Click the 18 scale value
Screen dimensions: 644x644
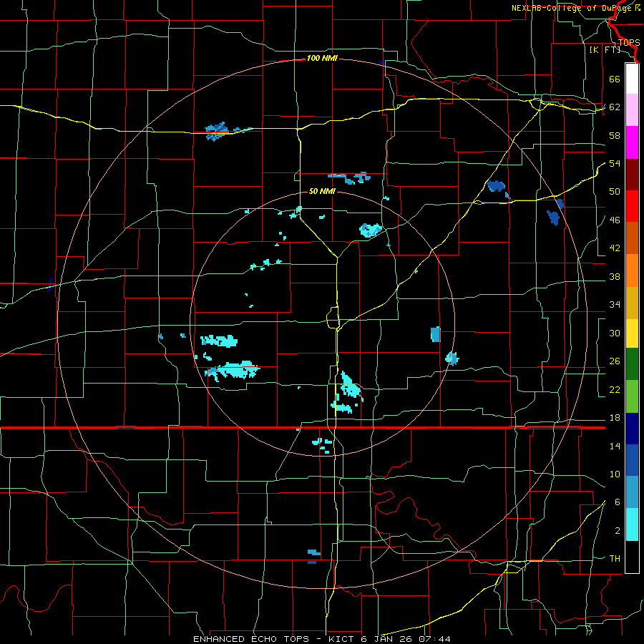[615, 418]
